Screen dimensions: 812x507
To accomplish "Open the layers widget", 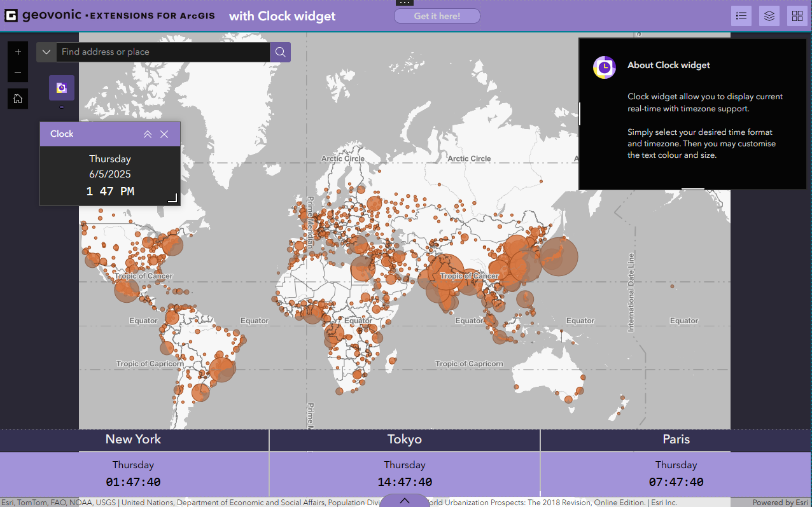I will pyautogui.click(x=769, y=16).
